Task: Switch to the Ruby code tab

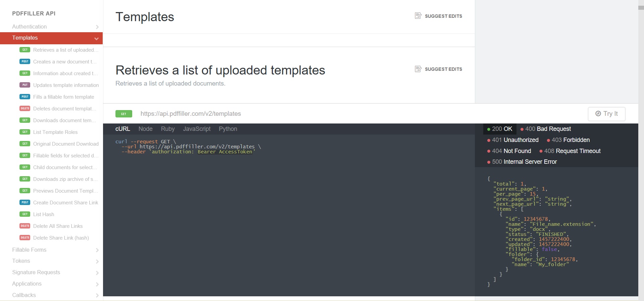Action: tap(168, 129)
